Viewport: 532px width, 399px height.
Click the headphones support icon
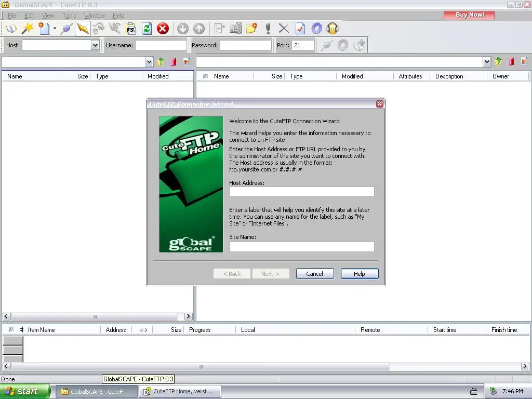(x=332, y=29)
